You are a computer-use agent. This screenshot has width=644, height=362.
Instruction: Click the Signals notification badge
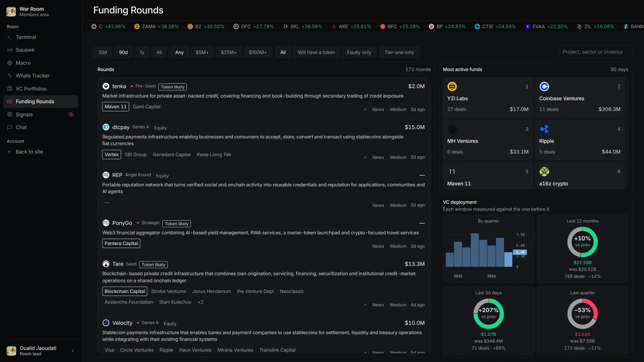(x=71, y=115)
